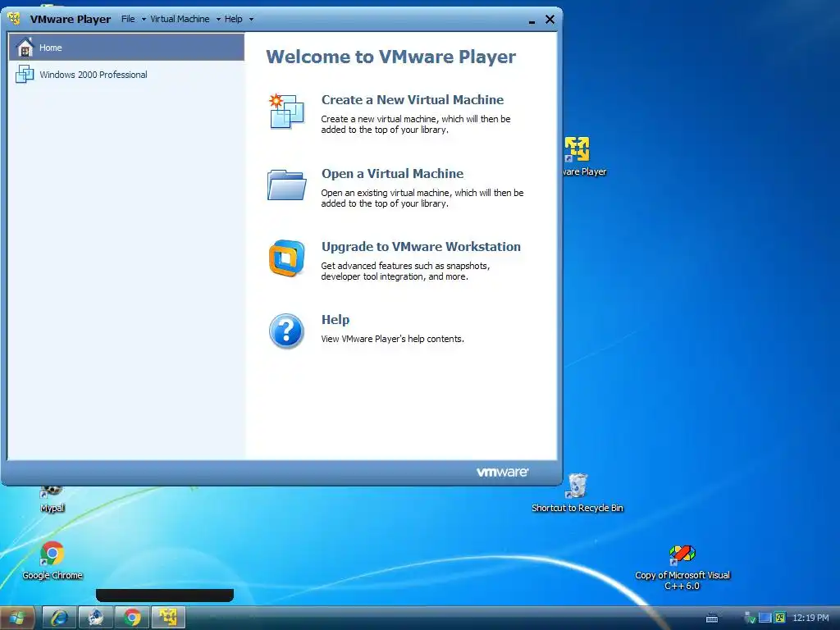This screenshot has width=840, height=630.
Task: Click the dropdown arrow next to Virtual Machine
Action: click(218, 20)
